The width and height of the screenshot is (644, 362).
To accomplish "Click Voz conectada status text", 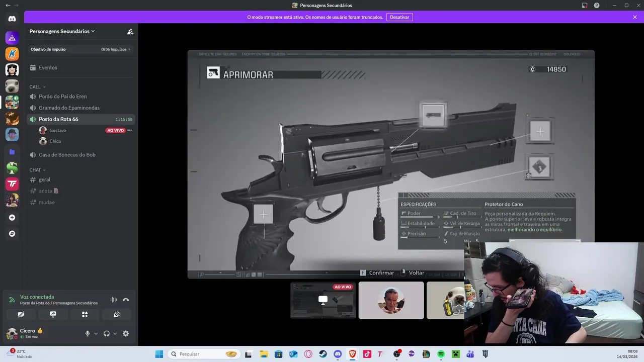I will coord(37,297).
